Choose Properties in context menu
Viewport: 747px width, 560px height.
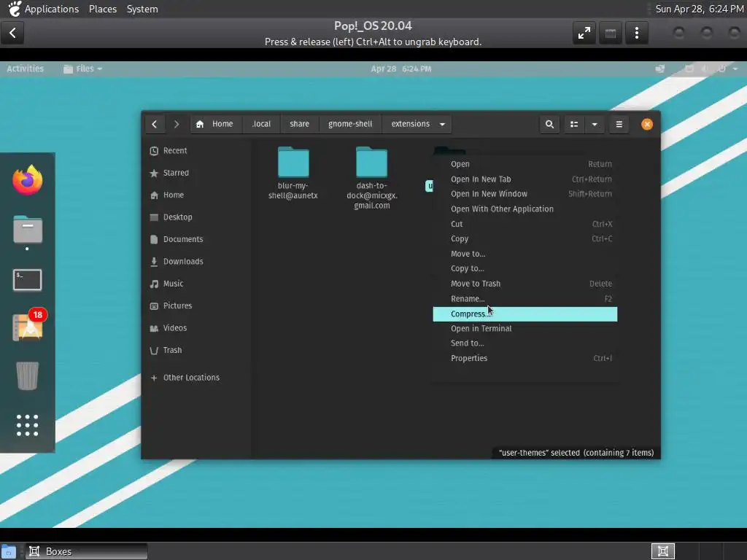pos(525,359)
